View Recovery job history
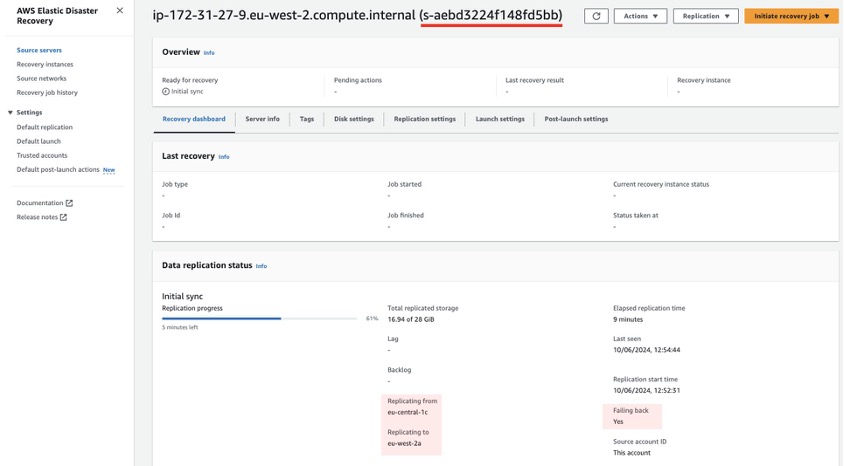The height and width of the screenshot is (466, 844). pyautogui.click(x=47, y=93)
